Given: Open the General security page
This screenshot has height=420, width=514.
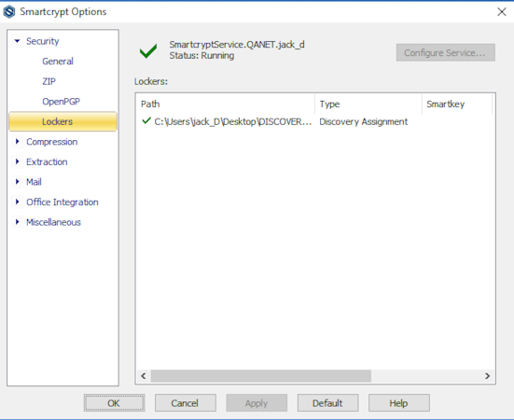Looking at the screenshot, I should point(58,62).
